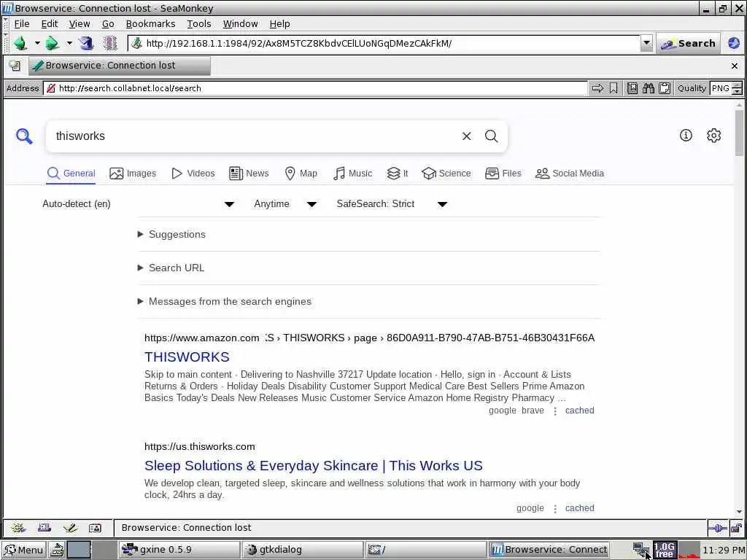747x560 pixels.
Task: Open the taskbar Menu button
Action: (24, 550)
